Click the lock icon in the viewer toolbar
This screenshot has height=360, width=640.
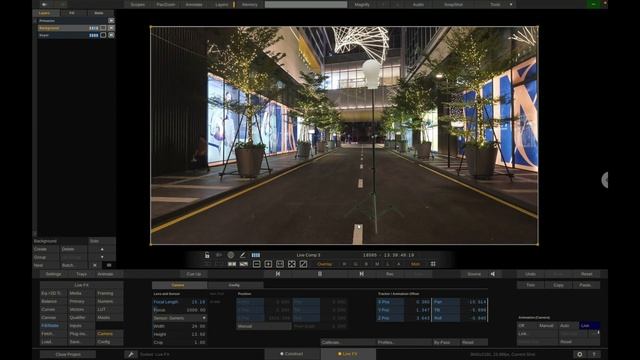click(207, 255)
